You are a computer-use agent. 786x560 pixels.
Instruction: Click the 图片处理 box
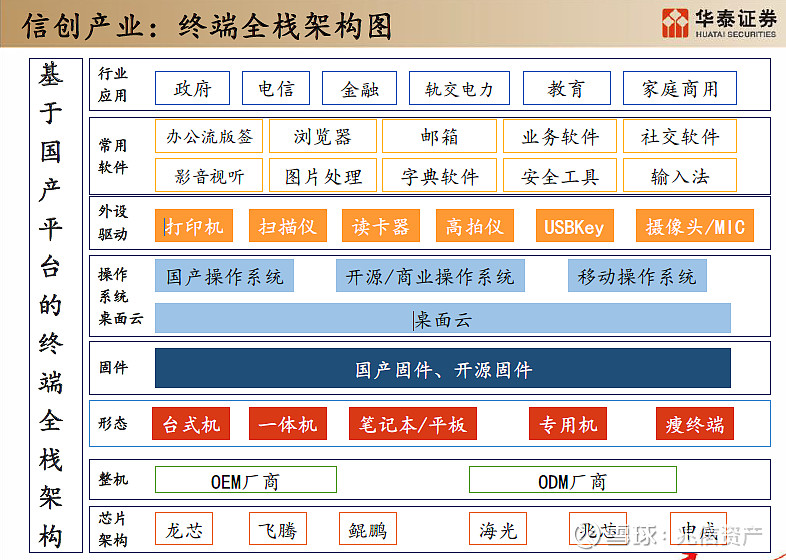(323, 175)
